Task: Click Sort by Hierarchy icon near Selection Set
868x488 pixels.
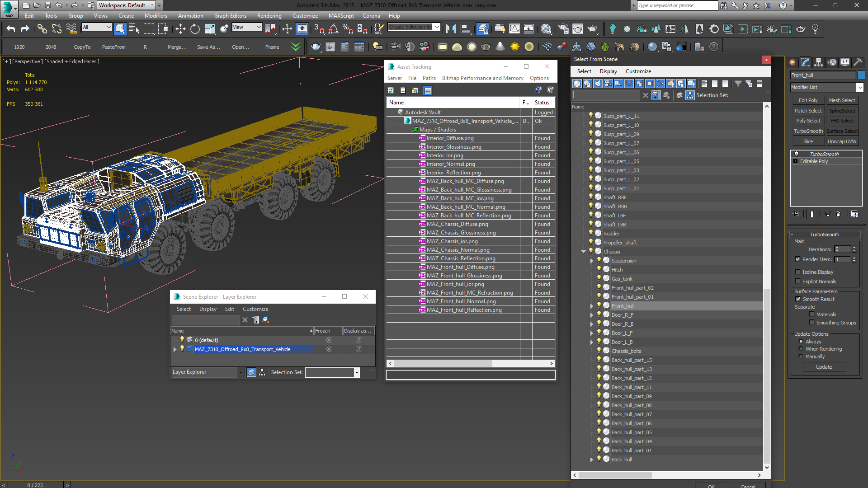Action: (690, 95)
